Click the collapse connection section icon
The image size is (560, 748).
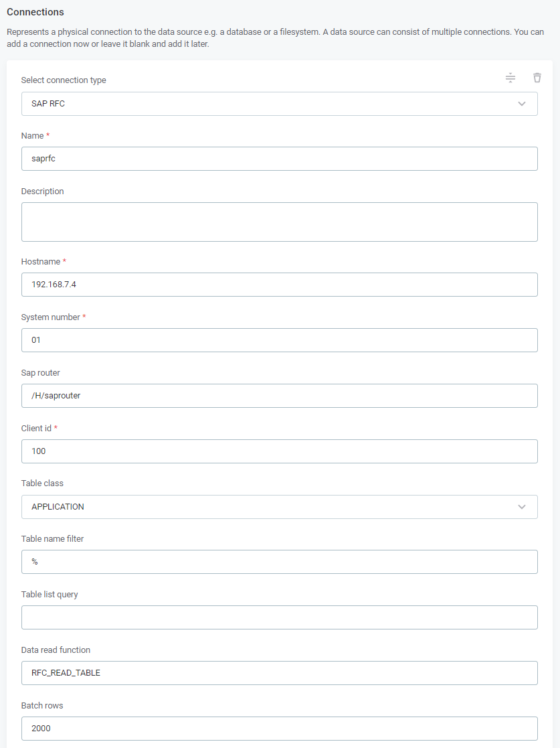(x=510, y=78)
